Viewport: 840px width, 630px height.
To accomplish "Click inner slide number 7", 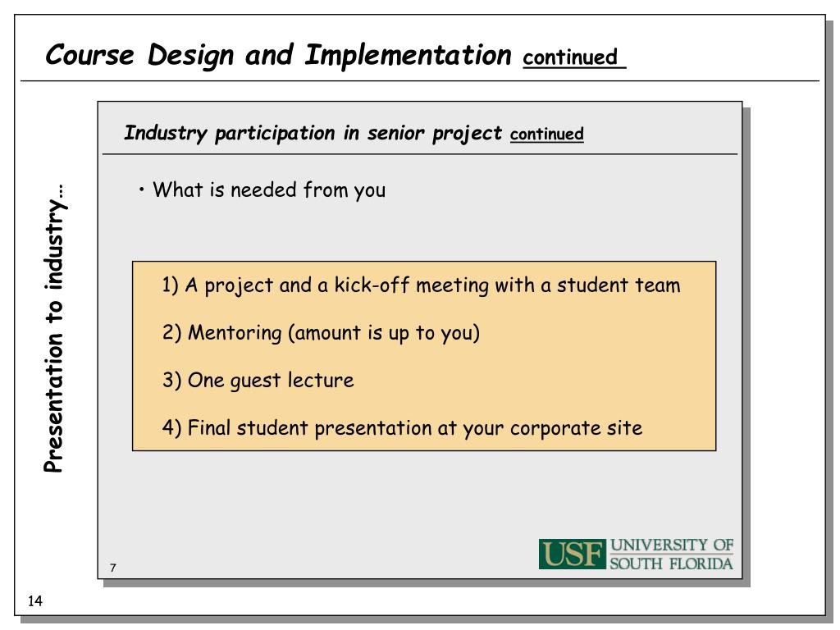I will tap(112, 568).
